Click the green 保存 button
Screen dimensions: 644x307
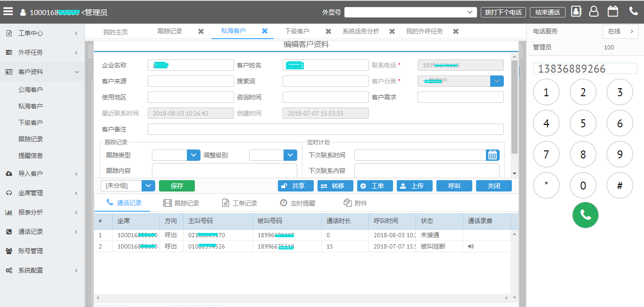coord(176,186)
